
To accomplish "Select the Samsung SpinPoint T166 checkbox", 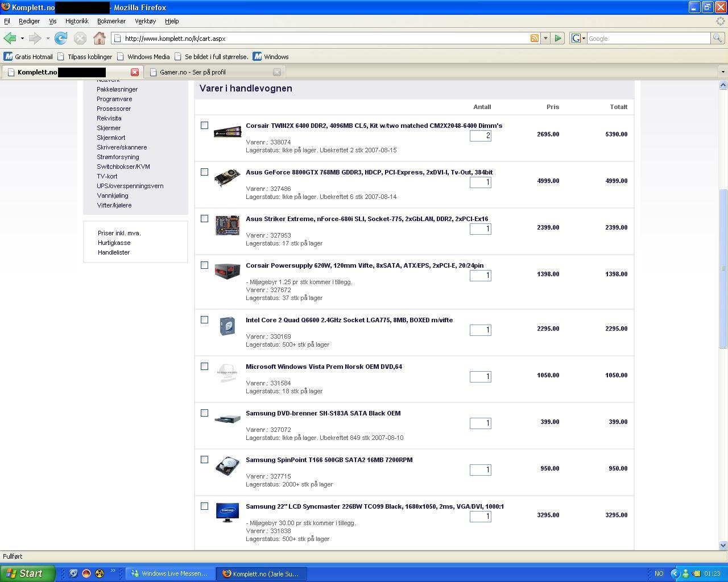I will [205, 459].
